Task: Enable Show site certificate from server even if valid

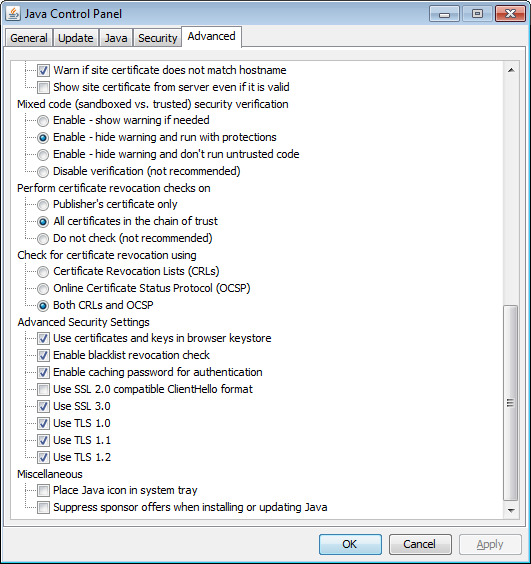Action: coord(43,87)
